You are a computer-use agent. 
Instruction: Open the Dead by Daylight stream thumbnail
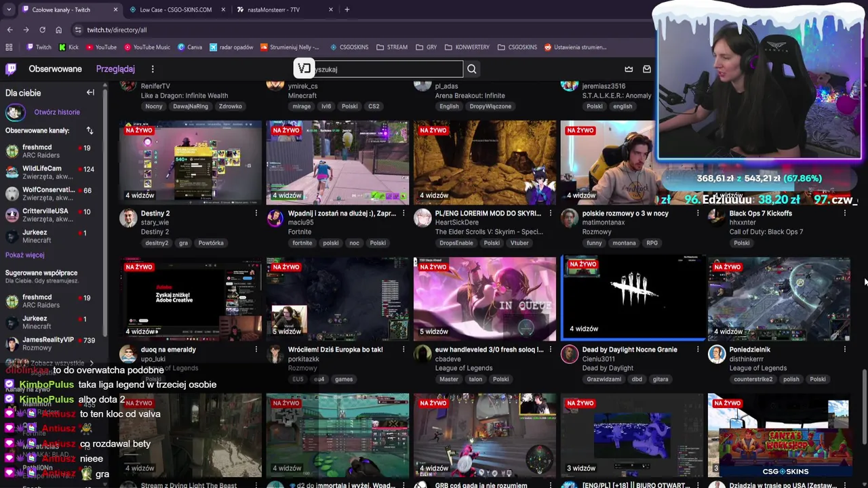pyautogui.click(x=633, y=298)
